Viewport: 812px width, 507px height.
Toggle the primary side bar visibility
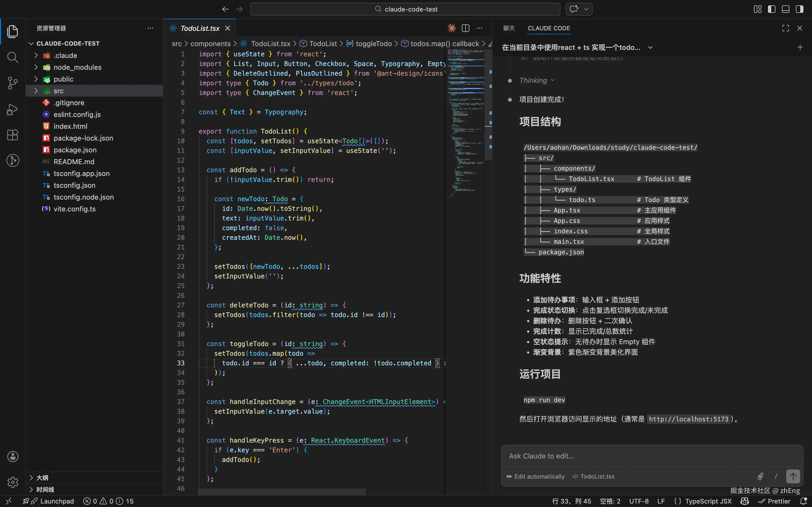click(771, 9)
